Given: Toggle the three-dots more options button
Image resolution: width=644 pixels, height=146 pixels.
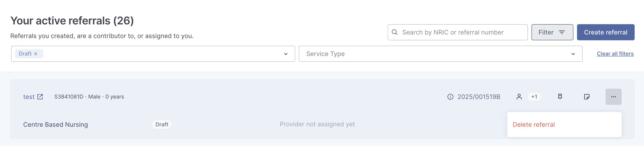Looking at the screenshot, I should [613, 97].
